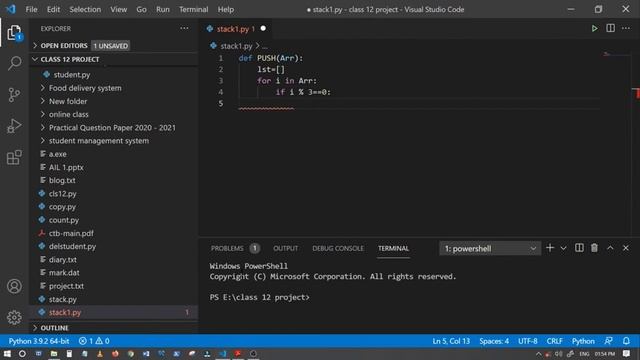This screenshot has height=360, width=640.
Task: Split the terminal panel
Action: coord(579,248)
